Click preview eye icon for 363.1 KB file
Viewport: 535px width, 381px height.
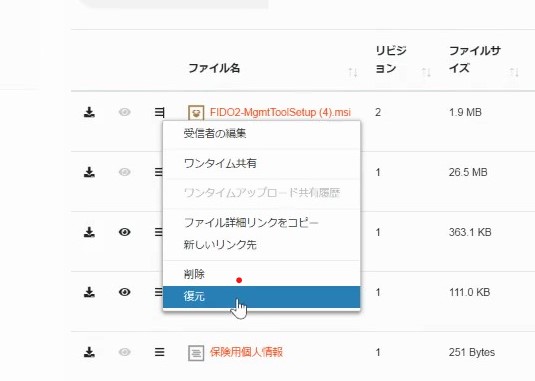pyautogui.click(x=125, y=232)
